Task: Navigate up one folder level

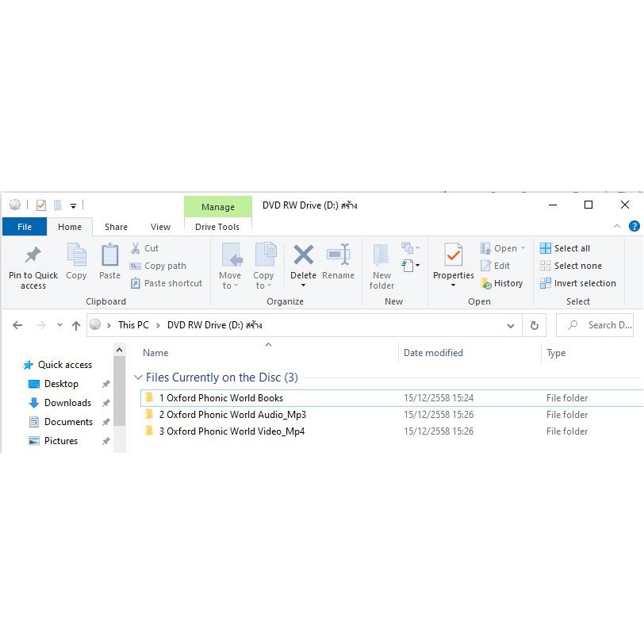Action: pos(76,326)
